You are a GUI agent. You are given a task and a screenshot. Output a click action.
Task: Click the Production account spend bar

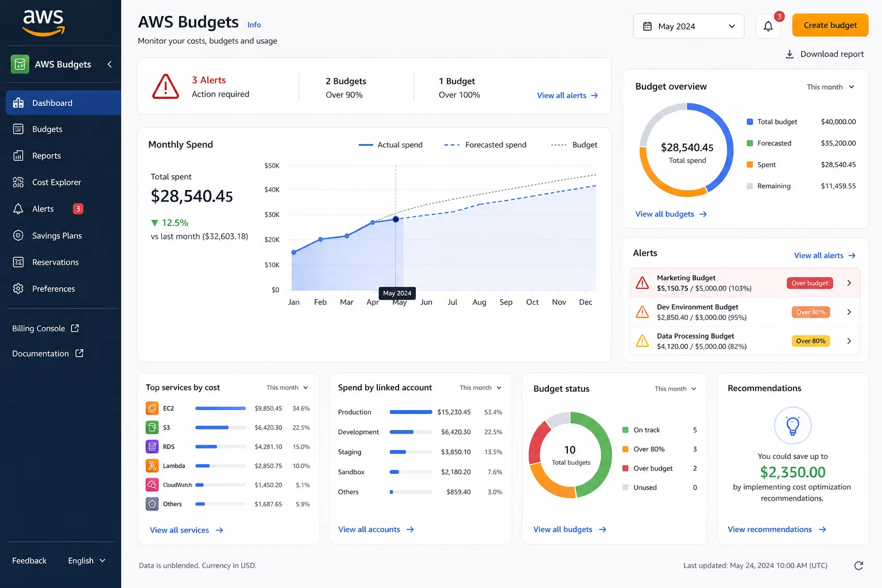(x=411, y=412)
